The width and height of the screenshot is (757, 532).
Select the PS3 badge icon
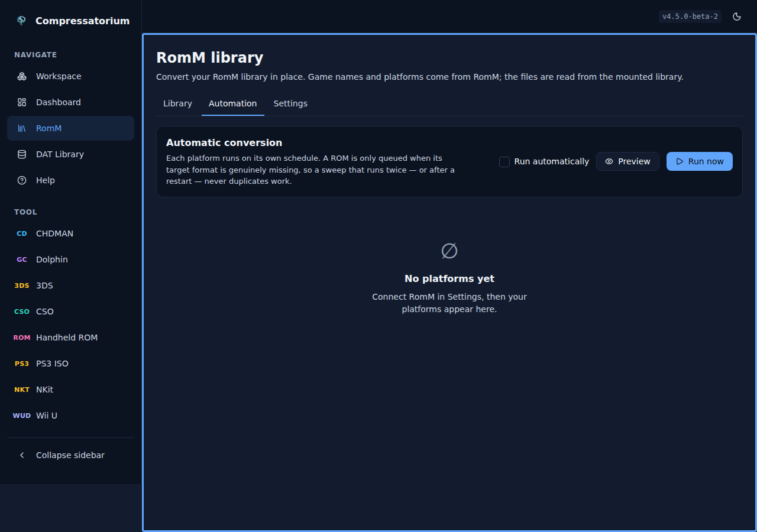[x=22, y=364]
